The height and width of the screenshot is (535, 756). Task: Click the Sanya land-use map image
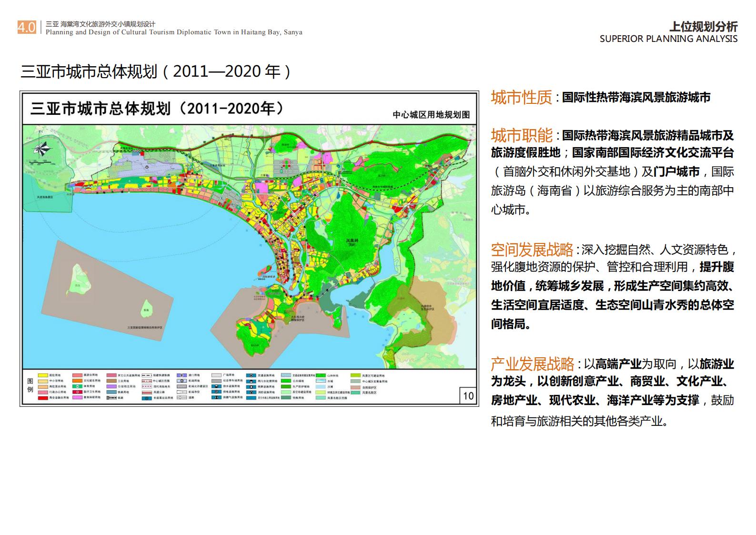click(x=249, y=248)
